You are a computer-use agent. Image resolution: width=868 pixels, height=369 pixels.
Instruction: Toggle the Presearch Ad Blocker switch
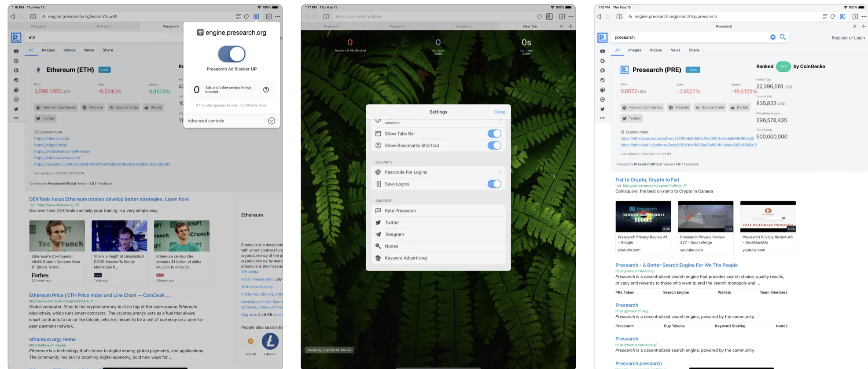click(232, 54)
